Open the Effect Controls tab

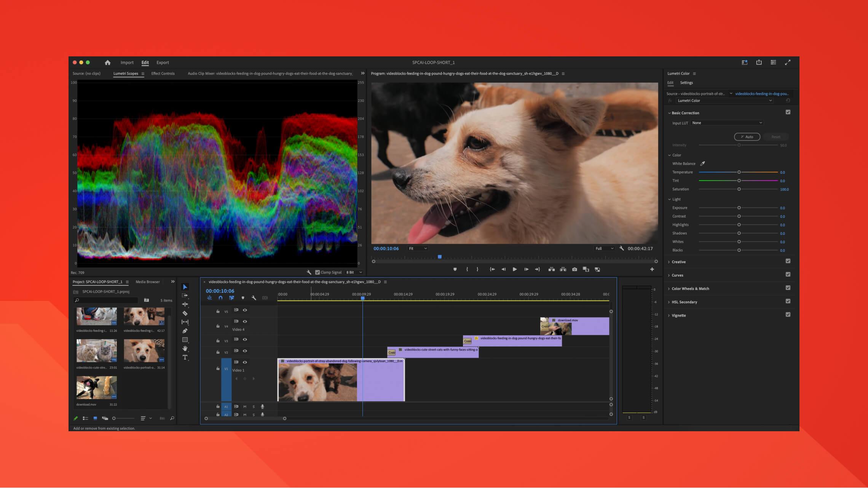(x=163, y=74)
